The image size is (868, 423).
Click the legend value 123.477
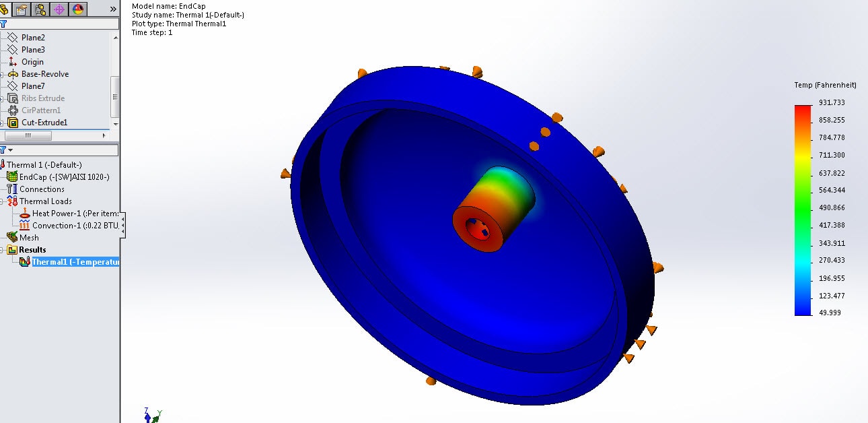click(x=832, y=296)
